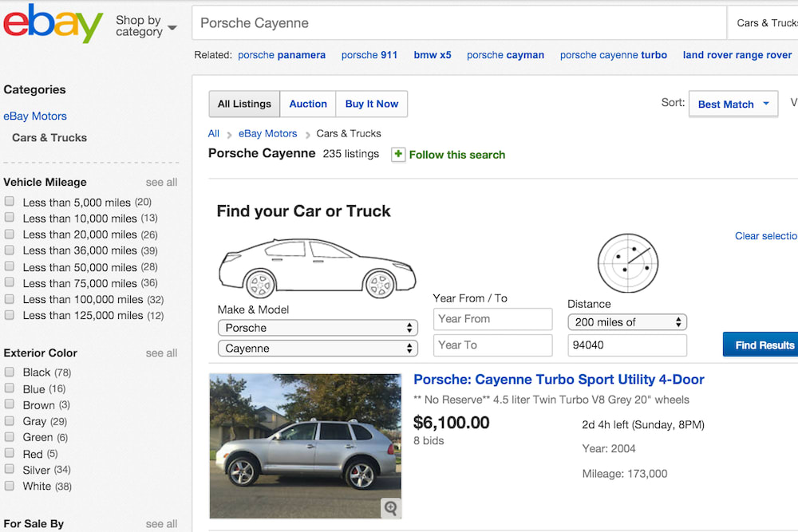Open related search porsche cayenne turbo

(x=613, y=55)
